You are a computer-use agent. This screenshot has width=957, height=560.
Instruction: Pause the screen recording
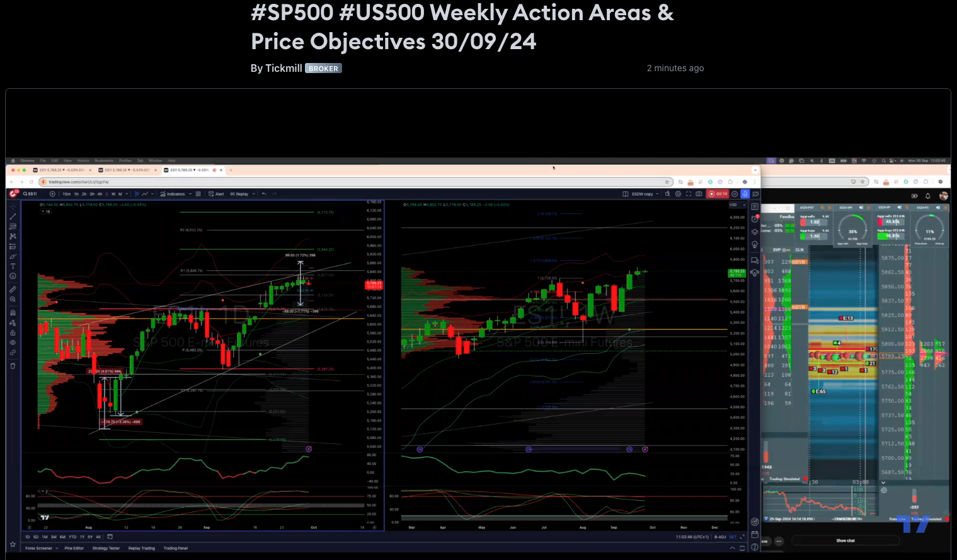tap(735, 194)
